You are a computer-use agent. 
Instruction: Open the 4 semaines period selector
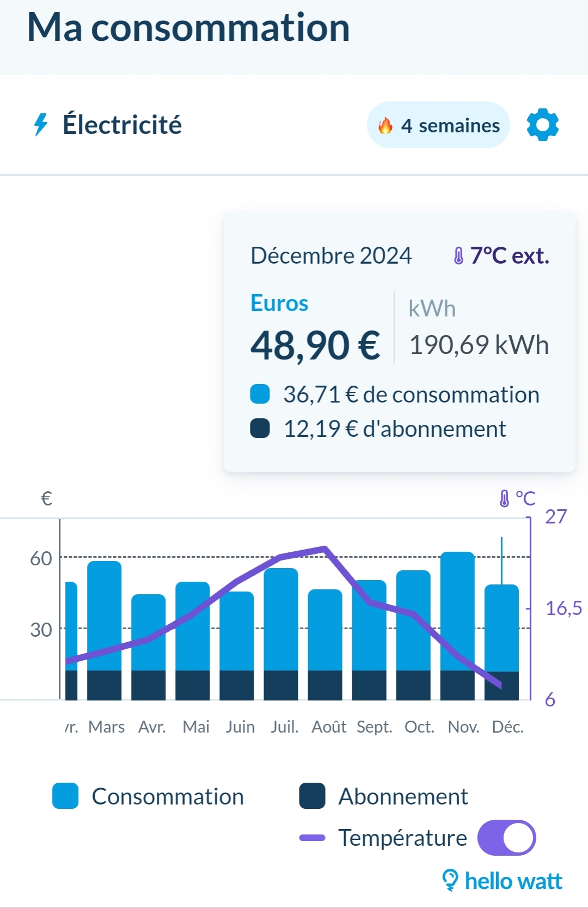(438, 125)
